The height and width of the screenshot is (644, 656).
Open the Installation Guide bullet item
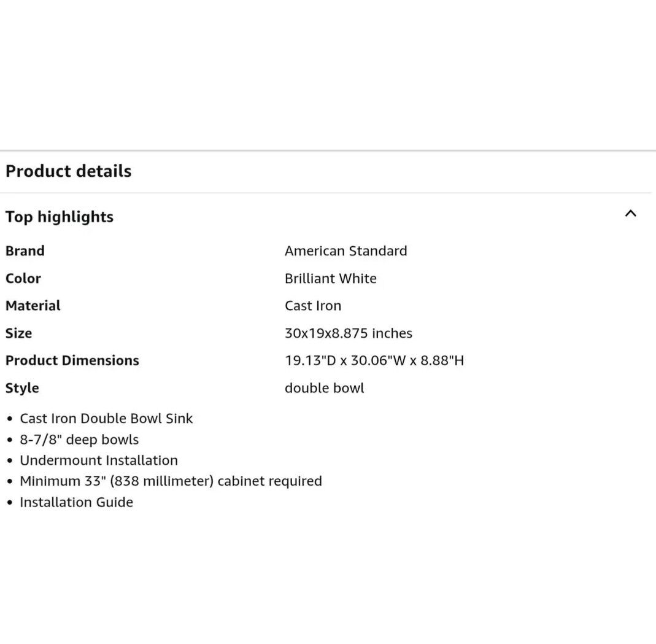pyautogui.click(x=76, y=502)
